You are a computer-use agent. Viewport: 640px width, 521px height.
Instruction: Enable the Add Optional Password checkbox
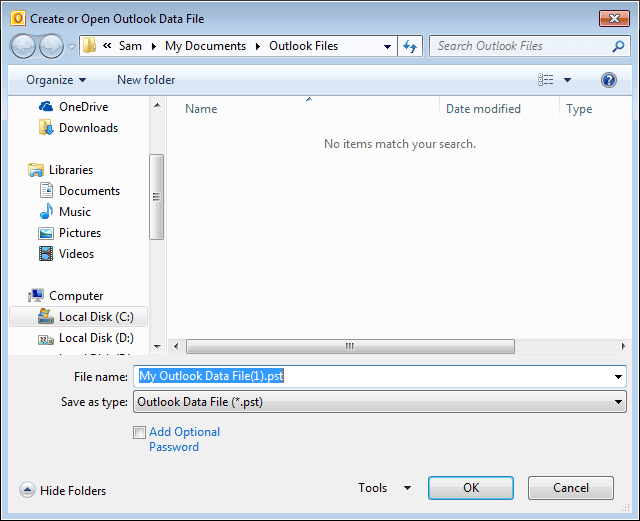pyautogui.click(x=139, y=432)
